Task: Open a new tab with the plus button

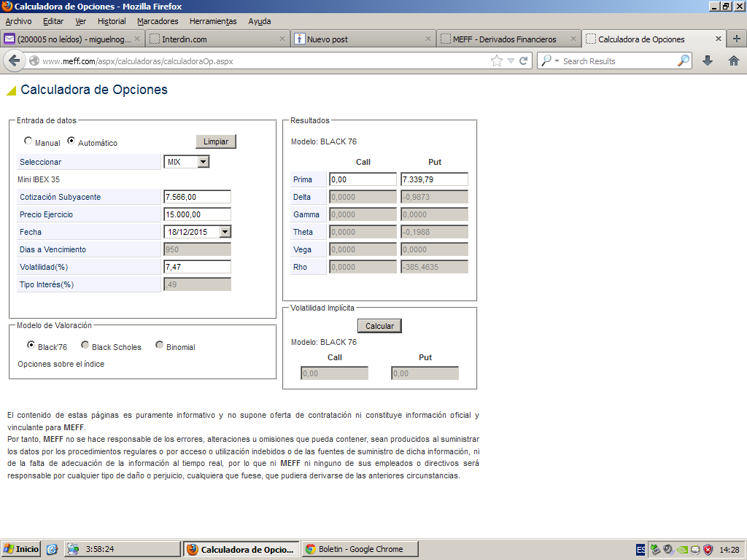Action: click(x=737, y=39)
